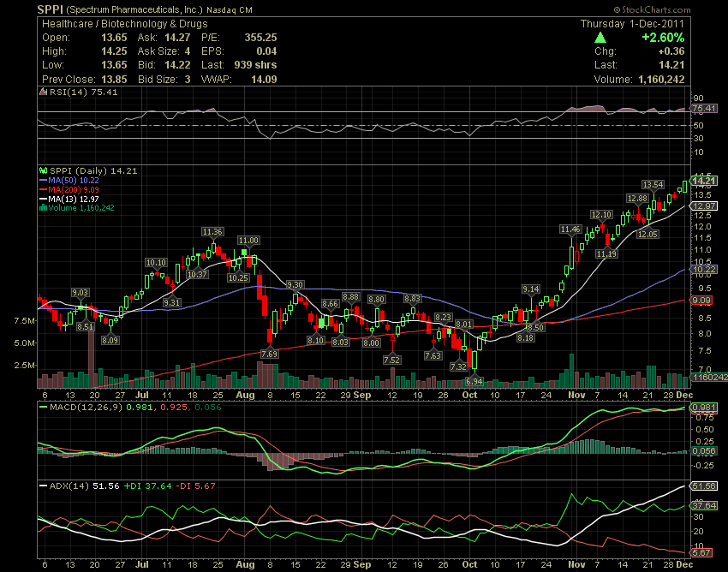Select the SPPI ticker symbol
Screen dimensions: 728x572
(47, 9)
